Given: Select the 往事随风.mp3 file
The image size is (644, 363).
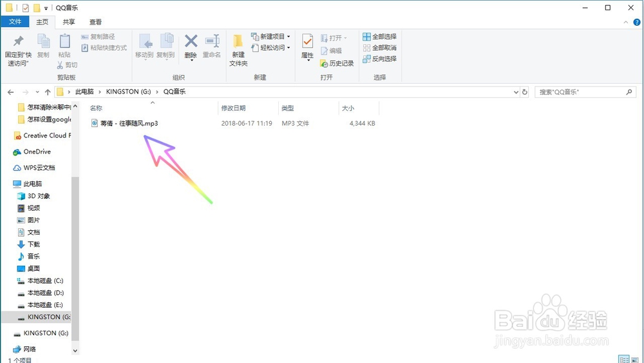Looking at the screenshot, I should [x=125, y=123].
